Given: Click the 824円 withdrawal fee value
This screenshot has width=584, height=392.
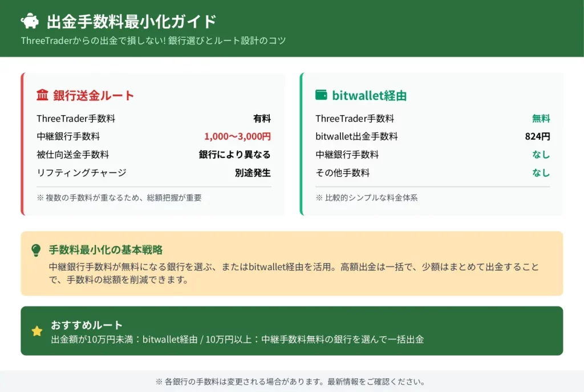Looking at the screenshot, I should point(537,137).
